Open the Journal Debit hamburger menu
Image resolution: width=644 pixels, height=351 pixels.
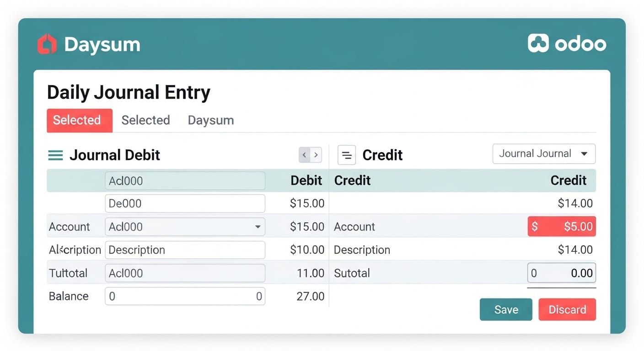(55, 155)
